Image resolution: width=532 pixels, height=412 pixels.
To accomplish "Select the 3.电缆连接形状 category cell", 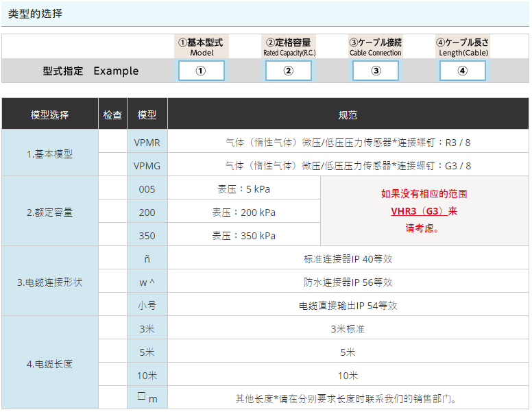I will click(x=49, y=282).
